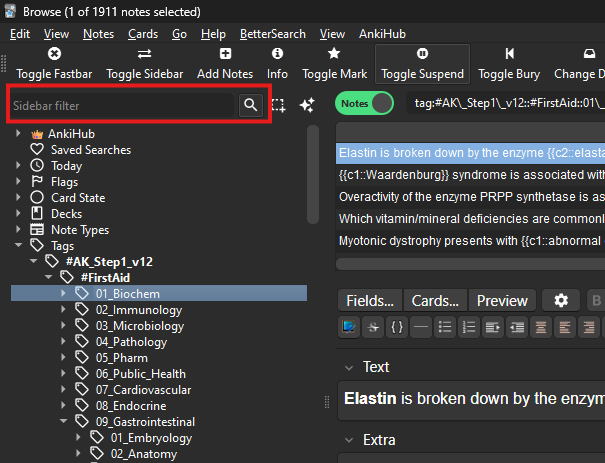Viewport: 605px width, 463px height.
Task: Click the sparkle BetterSearch icon beside sidebar filter
Action: [307, 105]
